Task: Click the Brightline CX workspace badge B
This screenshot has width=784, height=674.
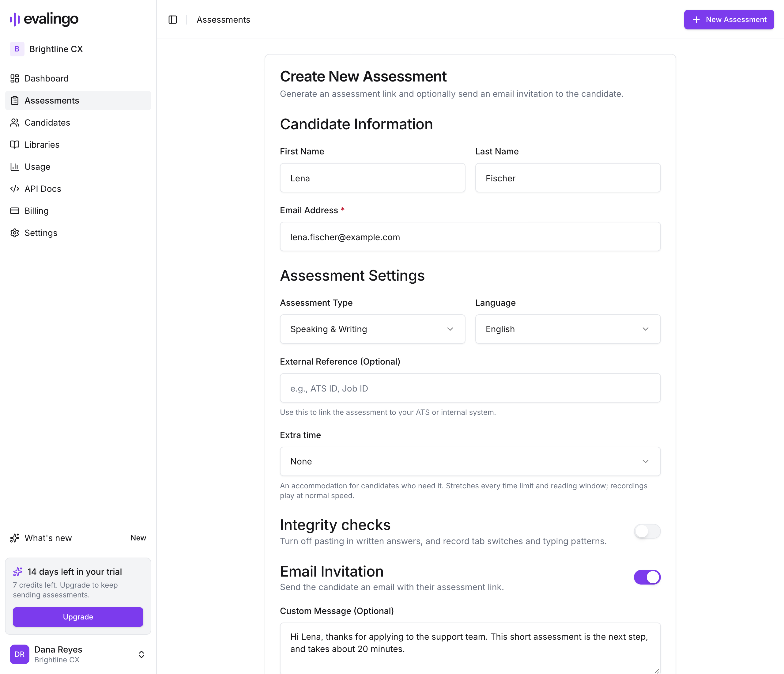Action: pyautogui.click(x=17, y=49)
